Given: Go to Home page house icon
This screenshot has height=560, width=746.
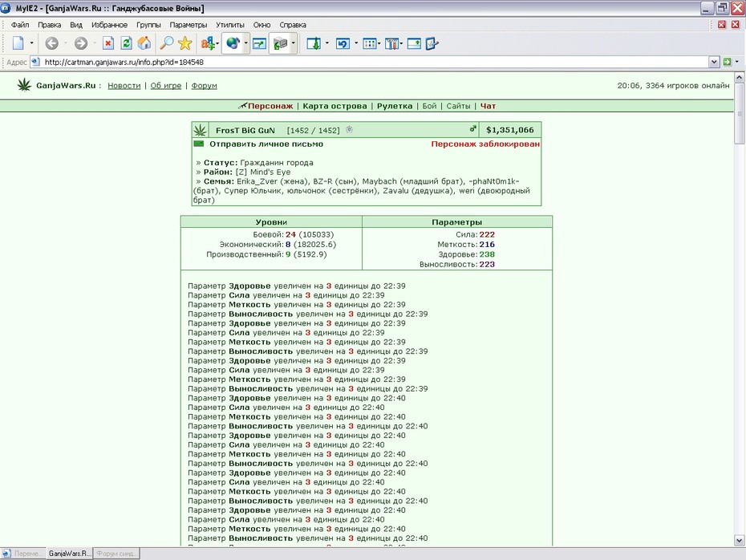Looking at the screenshot, I should coord(144,43).
